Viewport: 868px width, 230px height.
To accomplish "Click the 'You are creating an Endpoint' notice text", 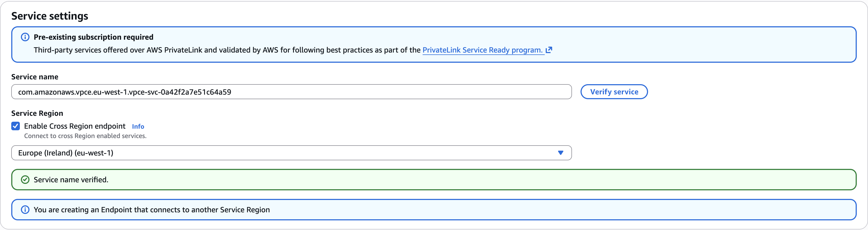I will click(x=152, y=210).
